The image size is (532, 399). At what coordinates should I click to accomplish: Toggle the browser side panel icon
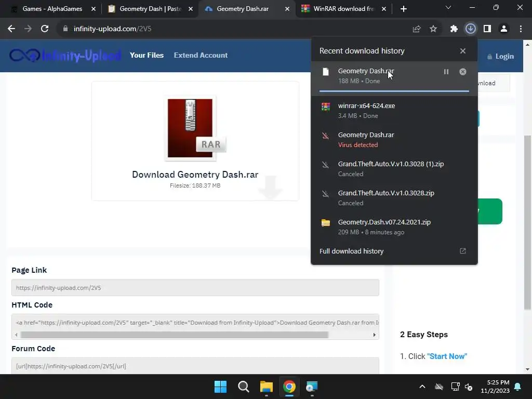point(487,29)
